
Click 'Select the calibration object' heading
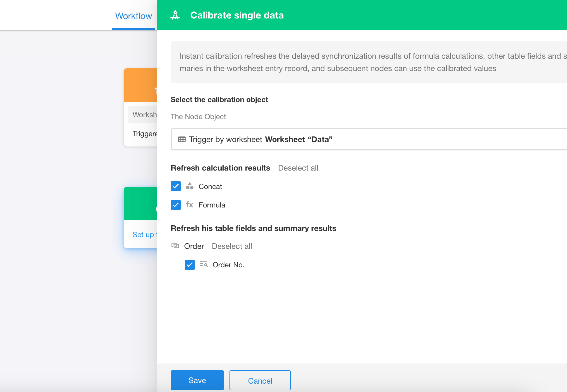[x=219, y=100]
